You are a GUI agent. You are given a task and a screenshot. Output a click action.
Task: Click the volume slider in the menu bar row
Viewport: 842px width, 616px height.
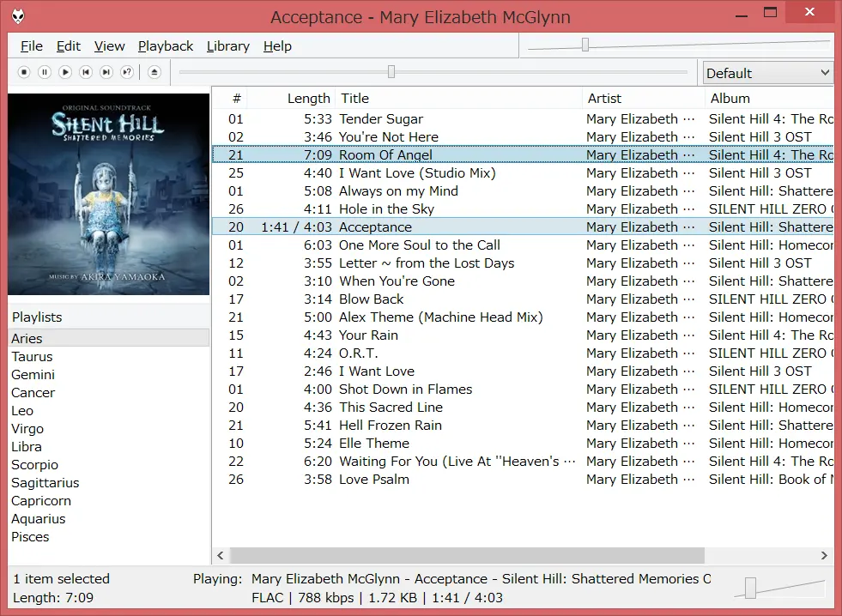click(585, 45)
